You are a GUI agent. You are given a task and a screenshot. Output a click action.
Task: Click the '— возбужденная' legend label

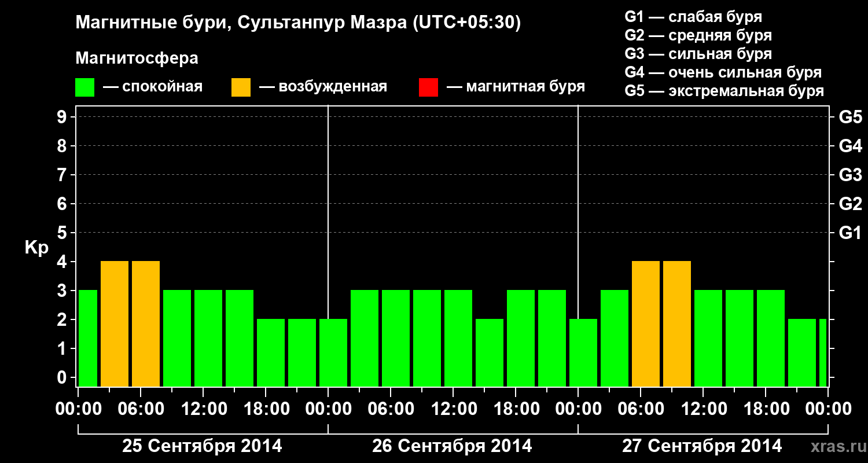point(323,87)
